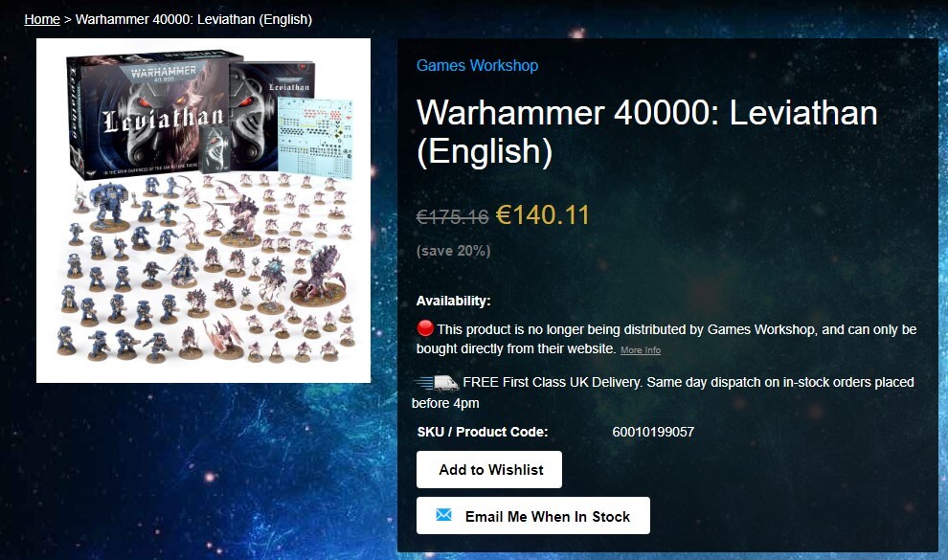Open the Games Workshop brand link
948x560 pixels.
click(477, 65)
